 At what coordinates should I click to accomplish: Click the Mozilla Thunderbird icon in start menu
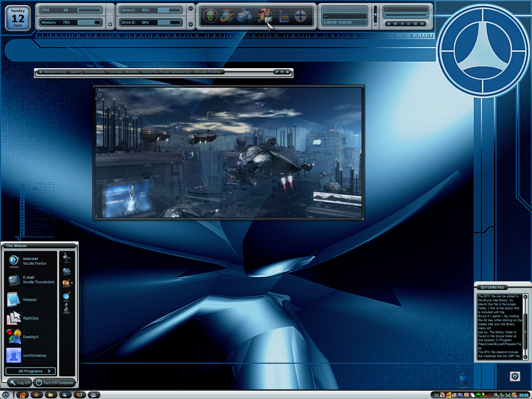14,280
